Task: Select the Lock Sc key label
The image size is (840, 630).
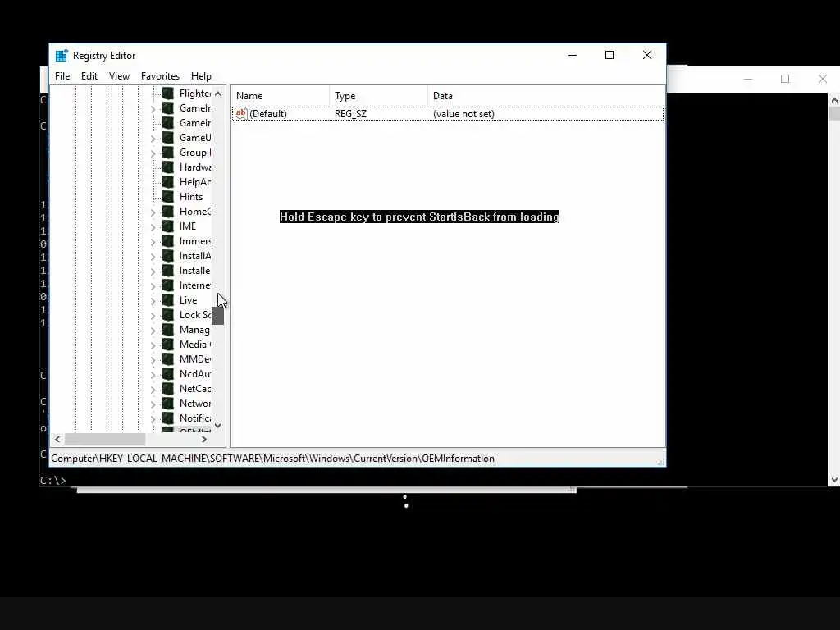Action: [195, 315]
